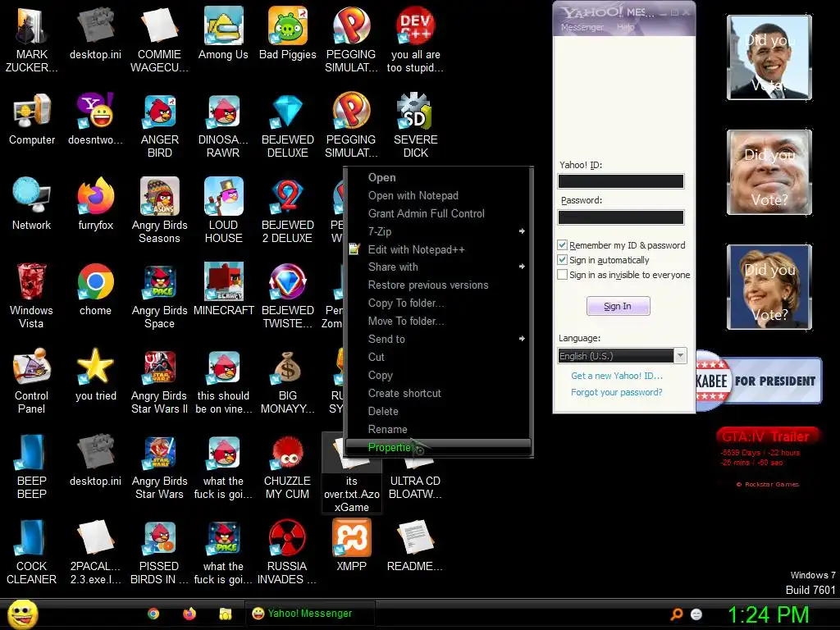Uncheck Sign in automatically
840x630 pixels.
(x=562, y=260)
